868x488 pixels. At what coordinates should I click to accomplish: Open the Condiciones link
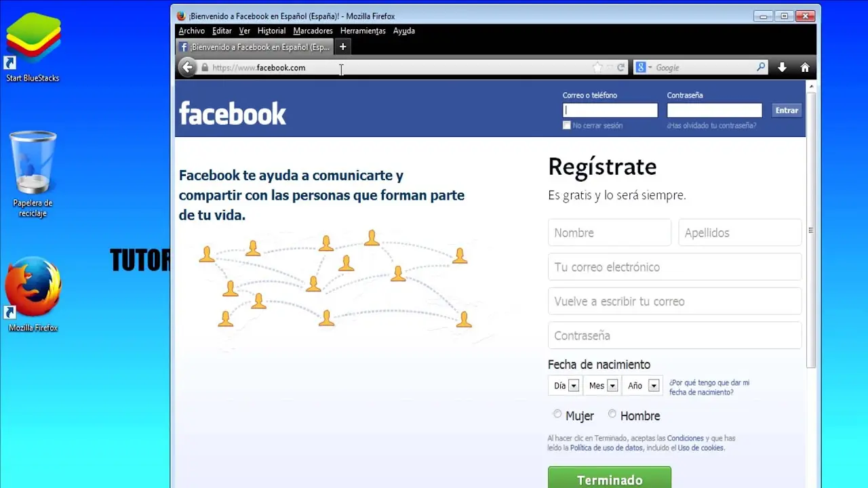[x=685, y=439]
